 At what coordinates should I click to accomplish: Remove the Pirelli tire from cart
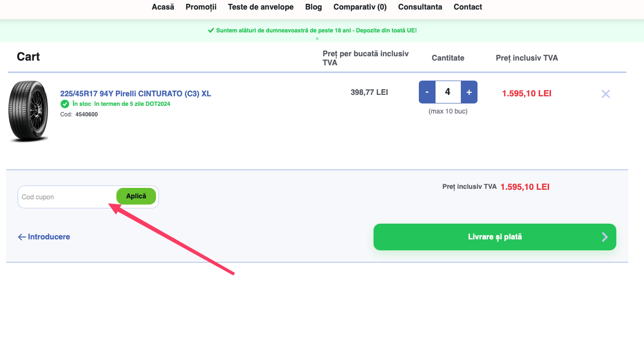605,94
